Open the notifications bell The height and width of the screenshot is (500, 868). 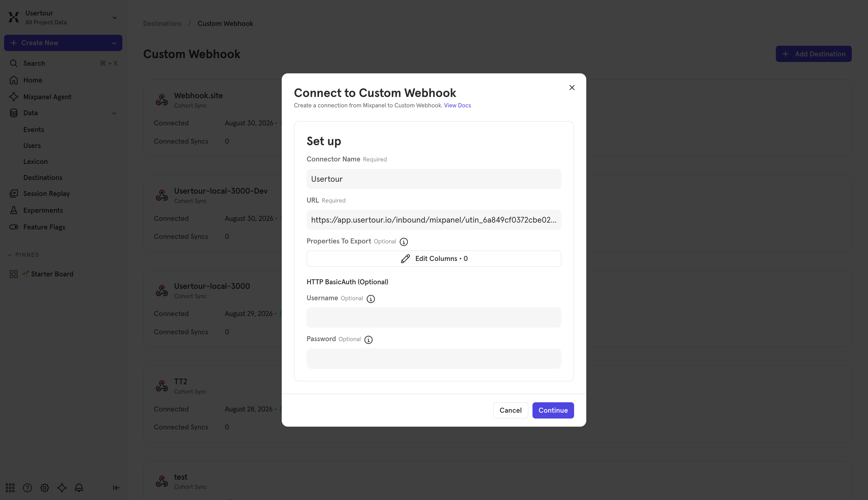[79, 488]
